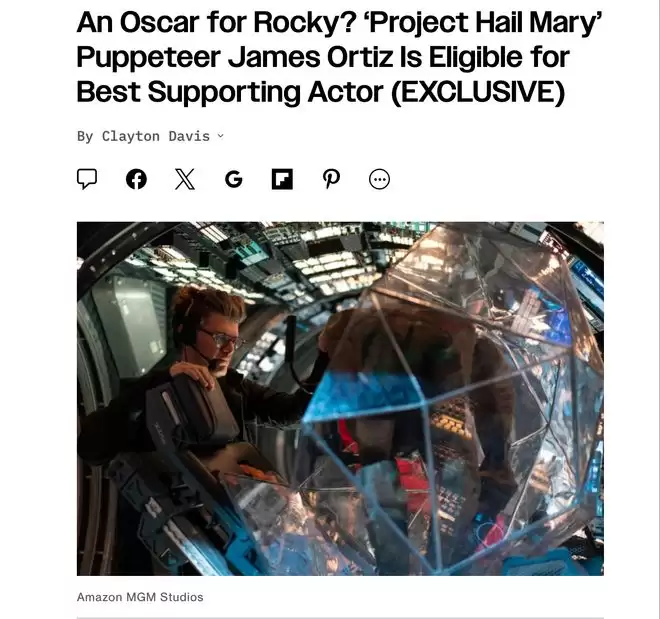Click the Amazon MGM Studios photo credit
This screenshot has height=619, width=660.
point(140,597)
